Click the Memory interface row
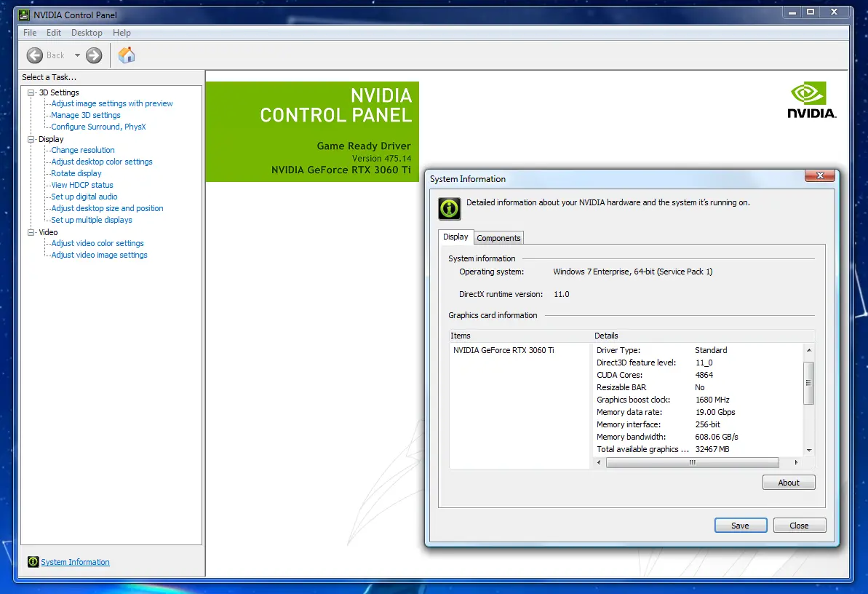This screenshot has height=594, width=868. tap(698, 424)
